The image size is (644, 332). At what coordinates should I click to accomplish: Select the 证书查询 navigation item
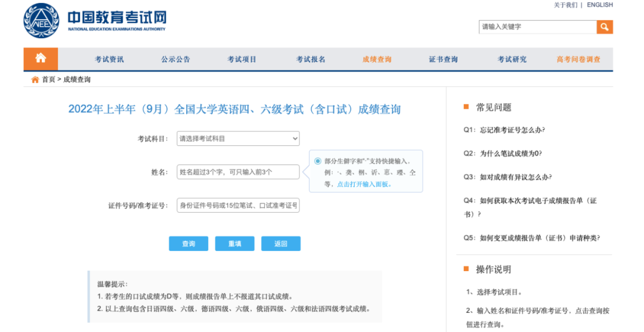click(443, 60)
